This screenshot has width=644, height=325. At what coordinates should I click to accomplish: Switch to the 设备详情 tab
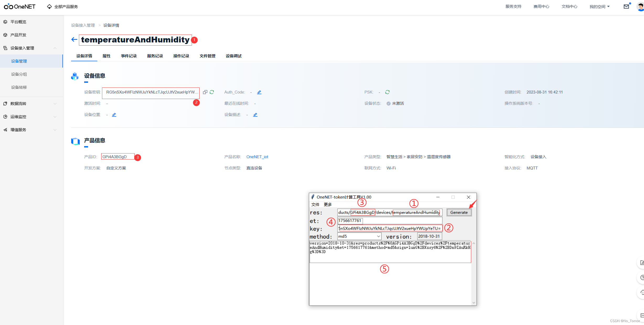pyautogui.click(x=84, y=56)
